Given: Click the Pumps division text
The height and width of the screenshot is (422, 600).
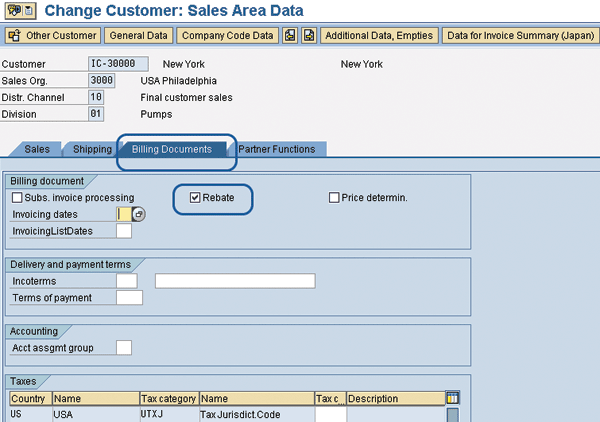Looking at the screenshot, I should (x=156, y=114).
